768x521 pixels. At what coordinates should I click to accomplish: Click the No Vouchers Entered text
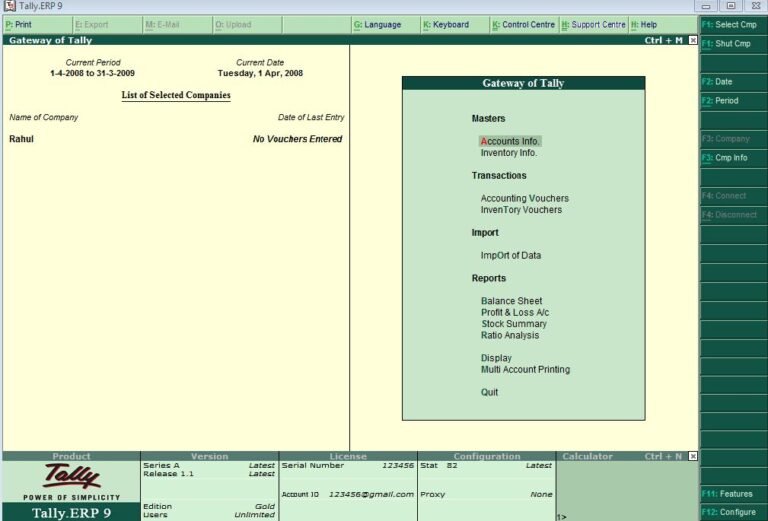click(x=297, y=139)
